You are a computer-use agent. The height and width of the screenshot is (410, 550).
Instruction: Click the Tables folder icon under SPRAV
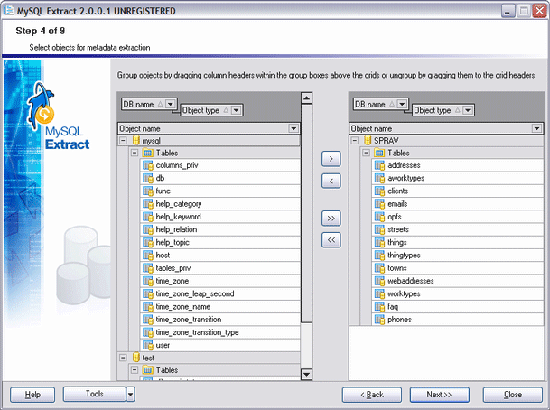380,153
